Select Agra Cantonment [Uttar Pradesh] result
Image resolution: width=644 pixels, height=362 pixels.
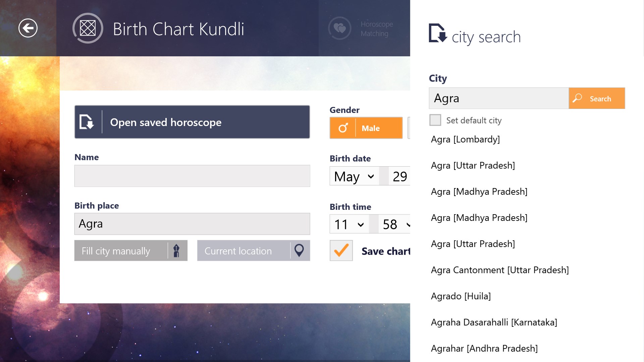click(x=499, y=270)
